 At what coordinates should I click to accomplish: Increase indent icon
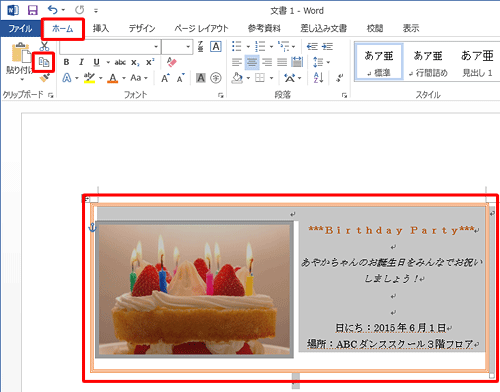(x=327, y=46)
